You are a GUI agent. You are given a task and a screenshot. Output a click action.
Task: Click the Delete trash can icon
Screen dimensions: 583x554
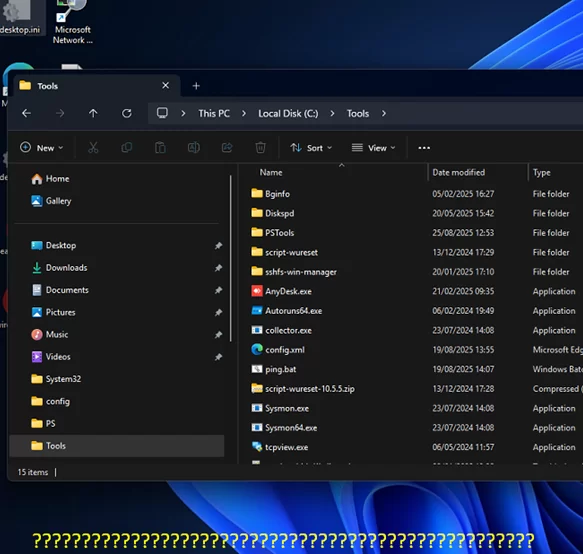pos(260,148)
